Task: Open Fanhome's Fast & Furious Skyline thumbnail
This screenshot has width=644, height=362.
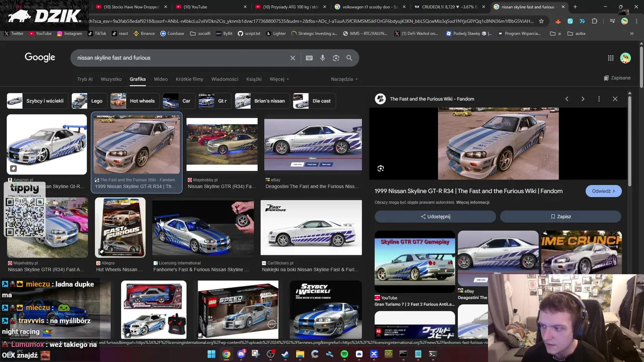Action: (203, 229)
